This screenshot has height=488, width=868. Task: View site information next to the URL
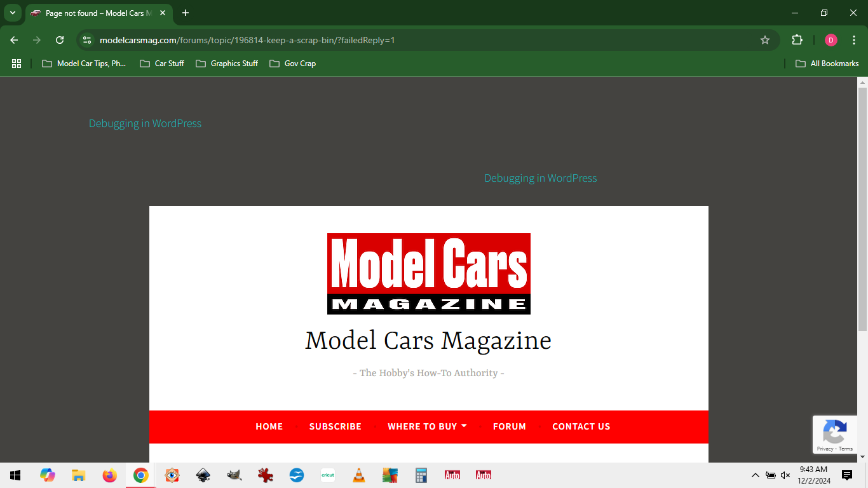pos(87,40)
